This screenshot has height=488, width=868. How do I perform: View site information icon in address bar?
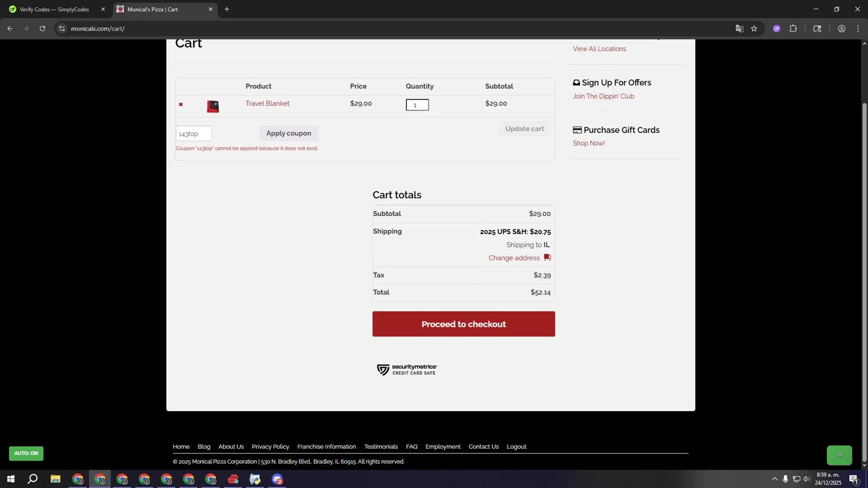[x=62, y=28]
